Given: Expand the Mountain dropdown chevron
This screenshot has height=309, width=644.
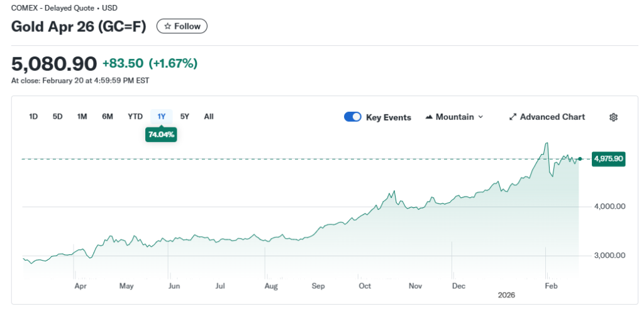Looking at the screenshot, I should (481, 117).
